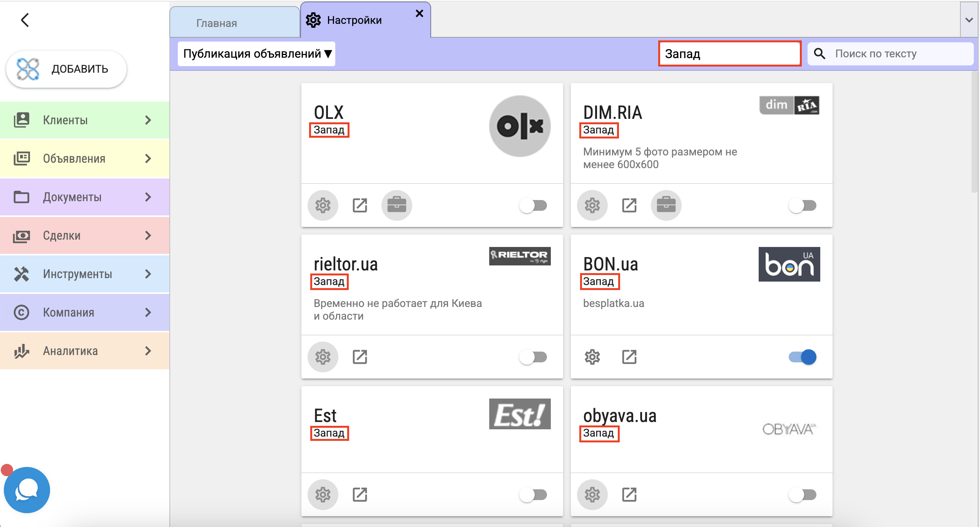
Task: Click the Клиенты contacts icon
Action: point(22,120)
